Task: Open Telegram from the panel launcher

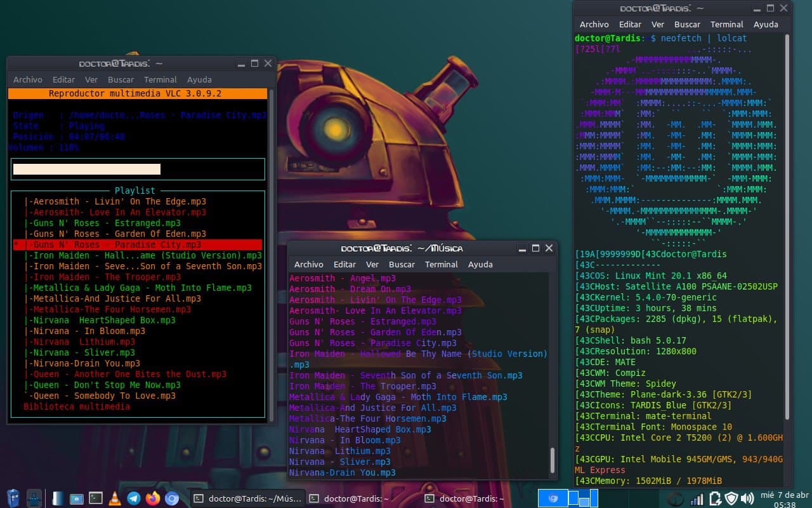Action: (x=134, y=498)
